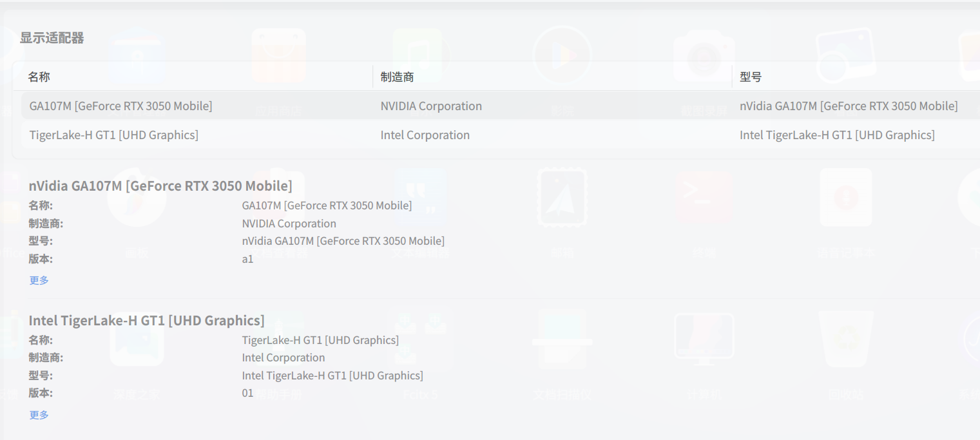This screenshot has height=440, width=980.
Task: Click the 版本: label in the Intel details section
Action: [x=41, y=393]
